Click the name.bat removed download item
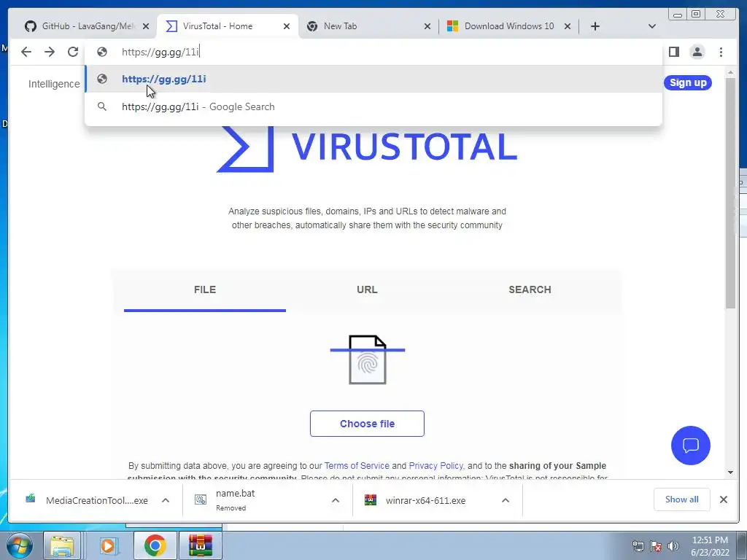 tap(236, 500)
